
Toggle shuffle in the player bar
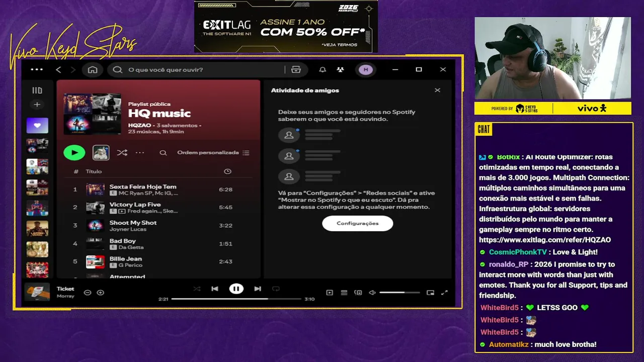coord(197,289)
